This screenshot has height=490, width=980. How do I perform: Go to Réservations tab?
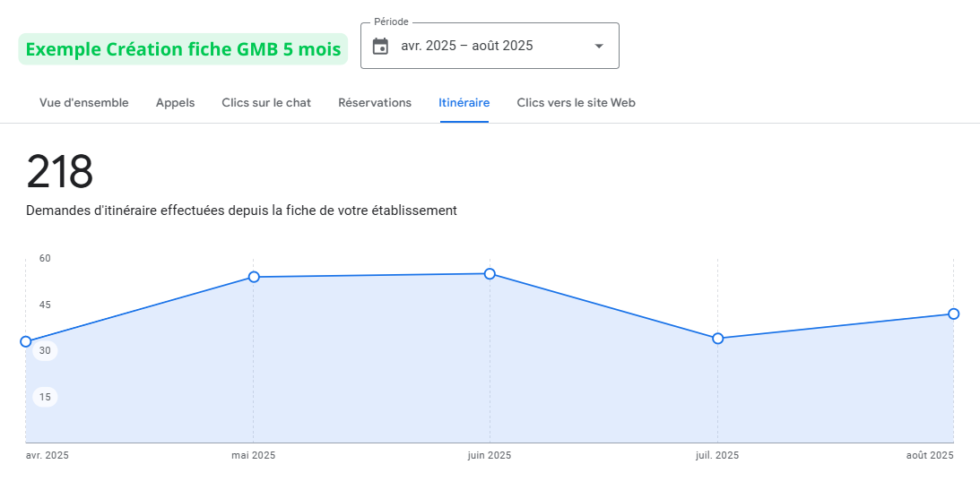375,103
